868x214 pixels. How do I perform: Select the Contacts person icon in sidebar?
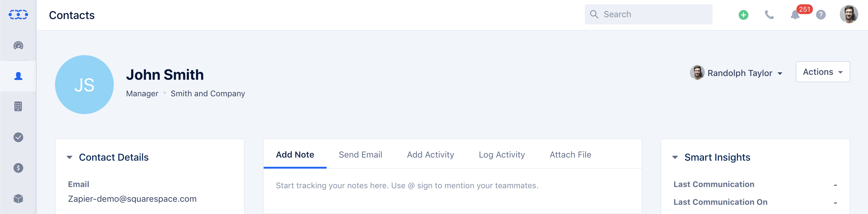[18, 76]
